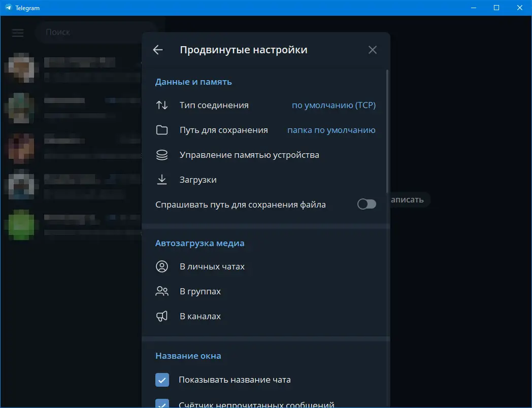Open device storage management via database icon
532x408 pixels.
point(162,155)
